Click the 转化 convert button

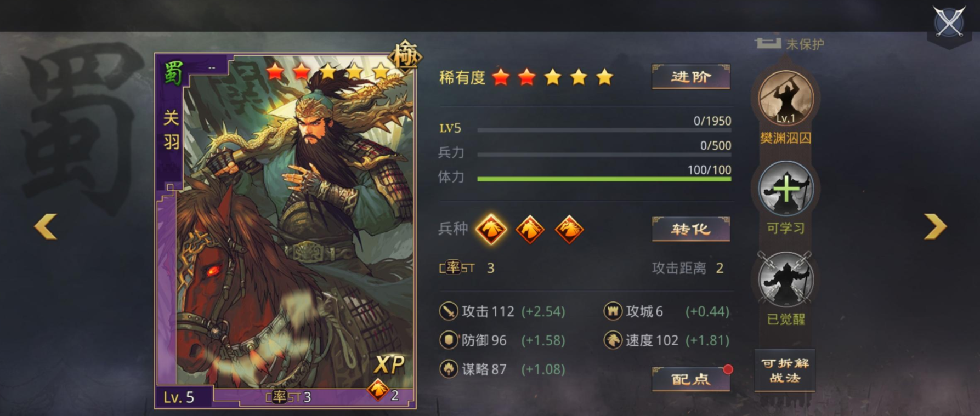[691, 229]
